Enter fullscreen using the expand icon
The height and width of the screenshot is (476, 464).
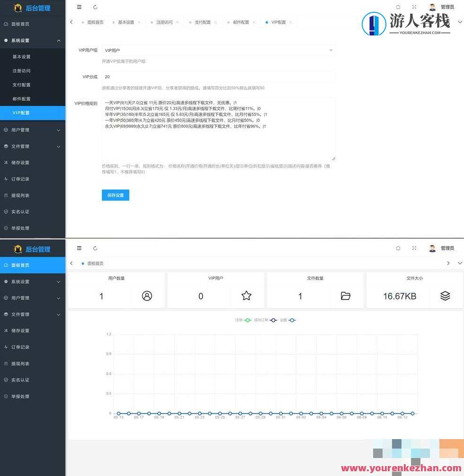pos(413,7)
